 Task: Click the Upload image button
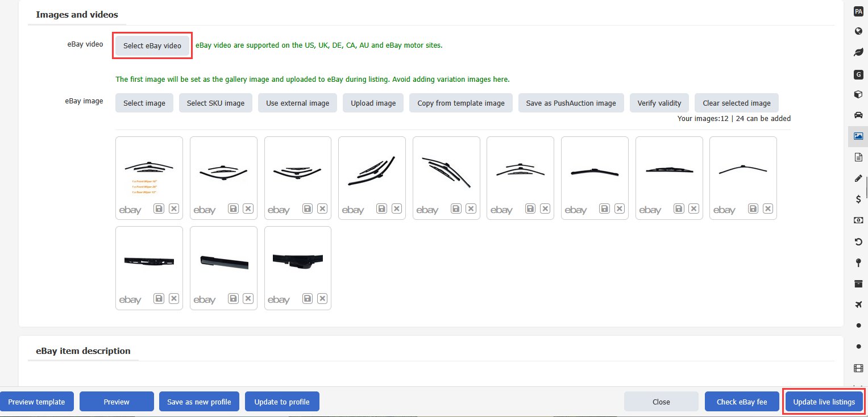(373, 103)
